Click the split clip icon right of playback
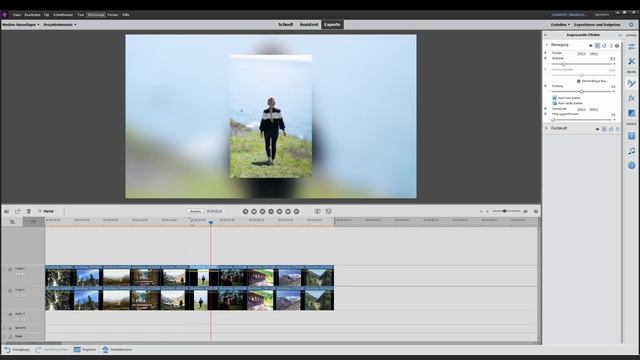Screen dimensions: 640x360 (x=317, y=211)
